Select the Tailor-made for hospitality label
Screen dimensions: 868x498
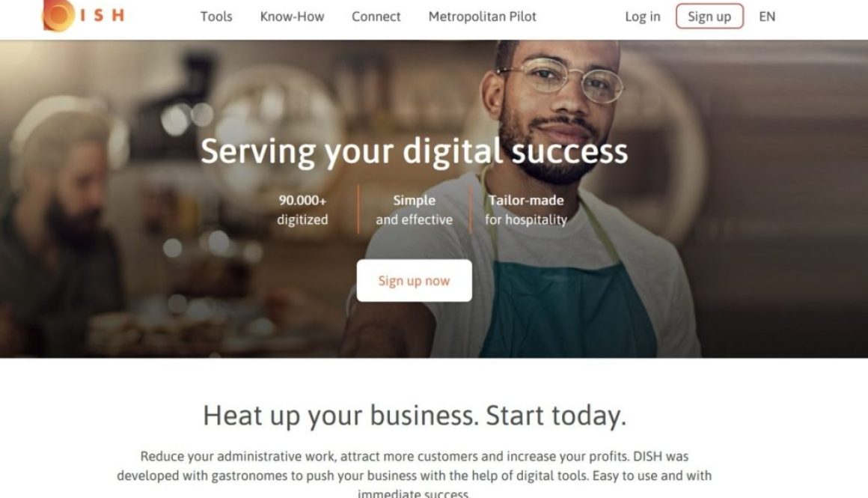tap(526, 210)
